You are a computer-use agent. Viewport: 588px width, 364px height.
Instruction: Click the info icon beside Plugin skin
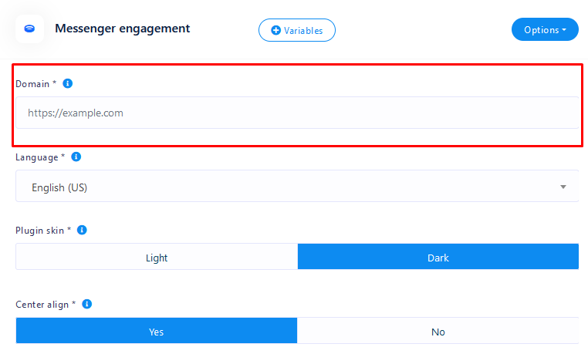click(x=82, y=230)
